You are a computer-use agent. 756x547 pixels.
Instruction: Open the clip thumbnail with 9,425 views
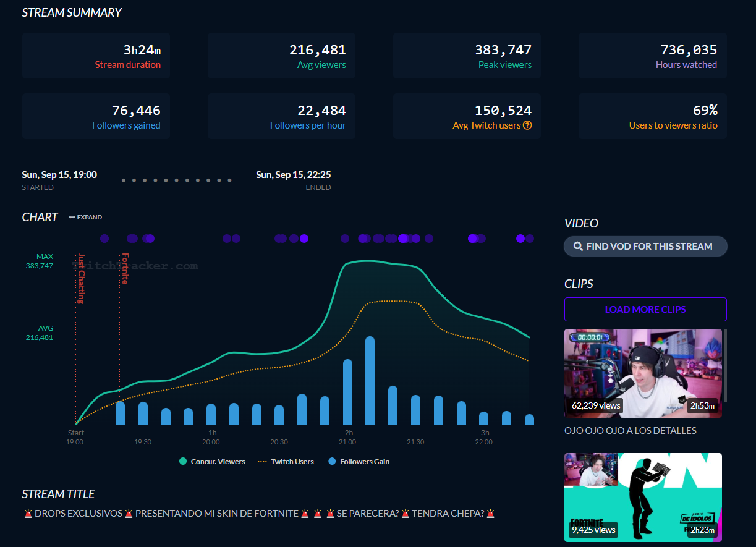(643, 497)
